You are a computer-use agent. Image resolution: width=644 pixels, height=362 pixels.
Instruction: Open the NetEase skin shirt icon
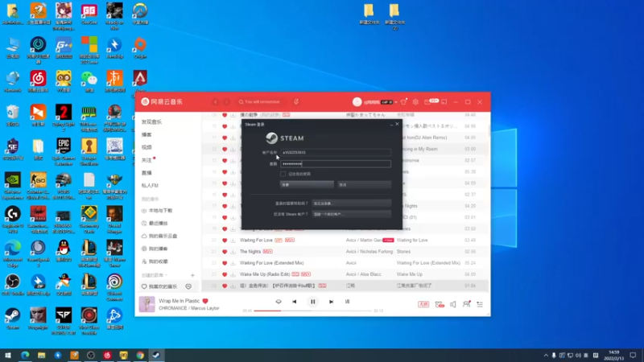point(404,102)
